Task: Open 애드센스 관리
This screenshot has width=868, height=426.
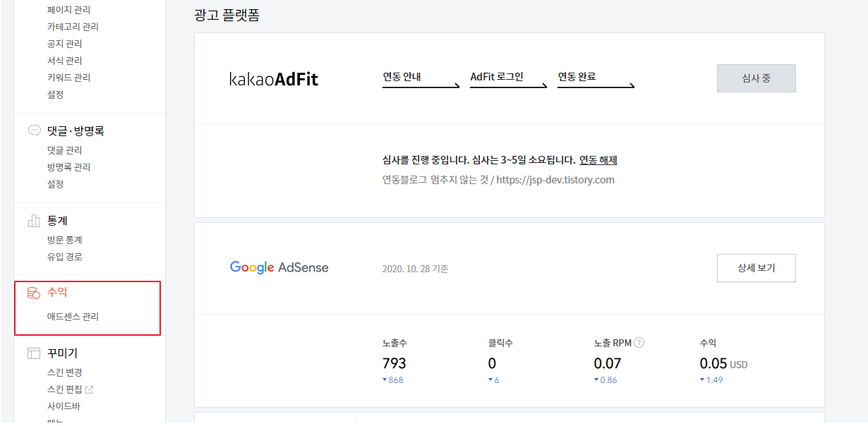Action: point(73,317)
